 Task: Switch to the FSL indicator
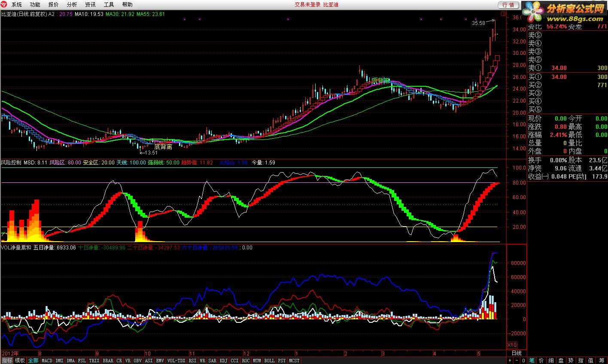[x=82, y=361]
